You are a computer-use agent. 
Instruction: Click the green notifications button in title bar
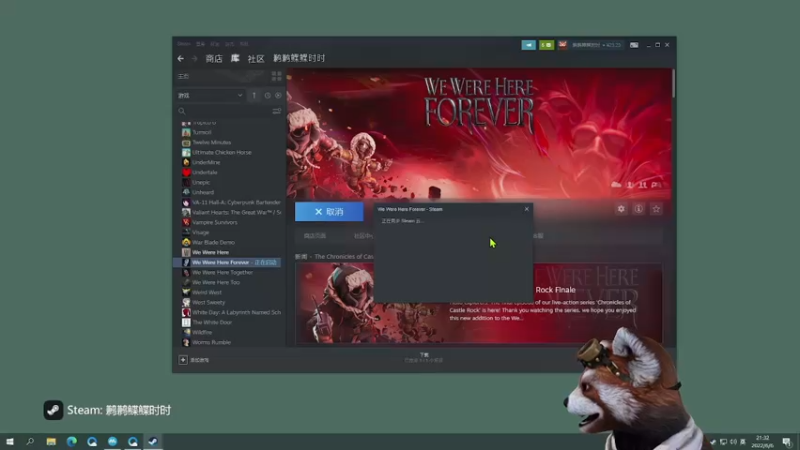[546, 45]
